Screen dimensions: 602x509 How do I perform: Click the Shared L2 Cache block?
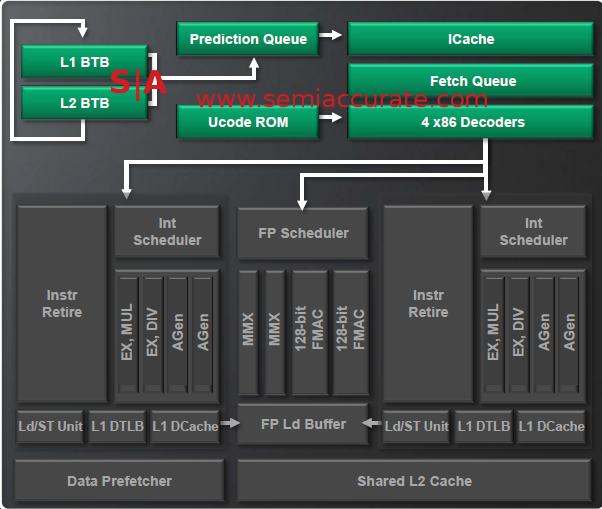click(414, 481)
